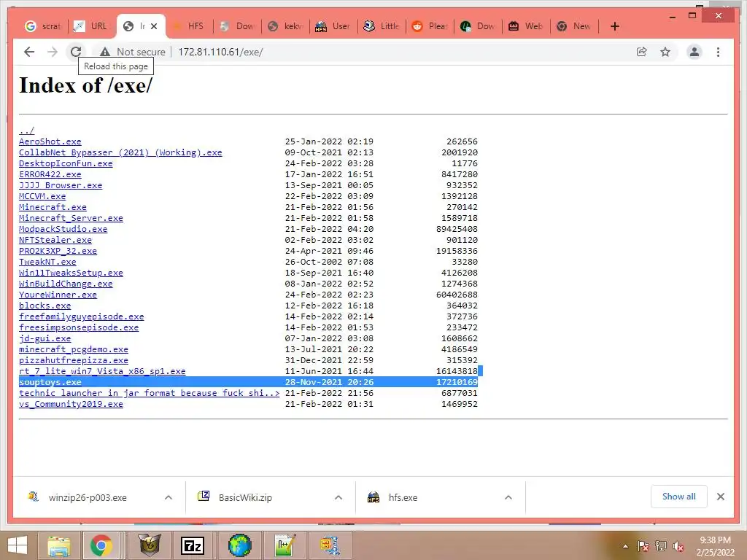Share this page icon
The width and height of the screenshot is (747, 560).
[642, 52]
